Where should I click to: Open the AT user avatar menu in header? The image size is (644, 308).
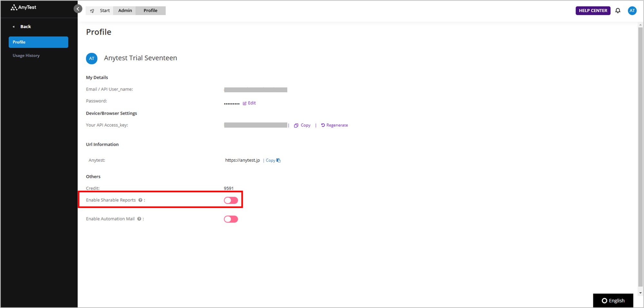(x=632, y=11)
